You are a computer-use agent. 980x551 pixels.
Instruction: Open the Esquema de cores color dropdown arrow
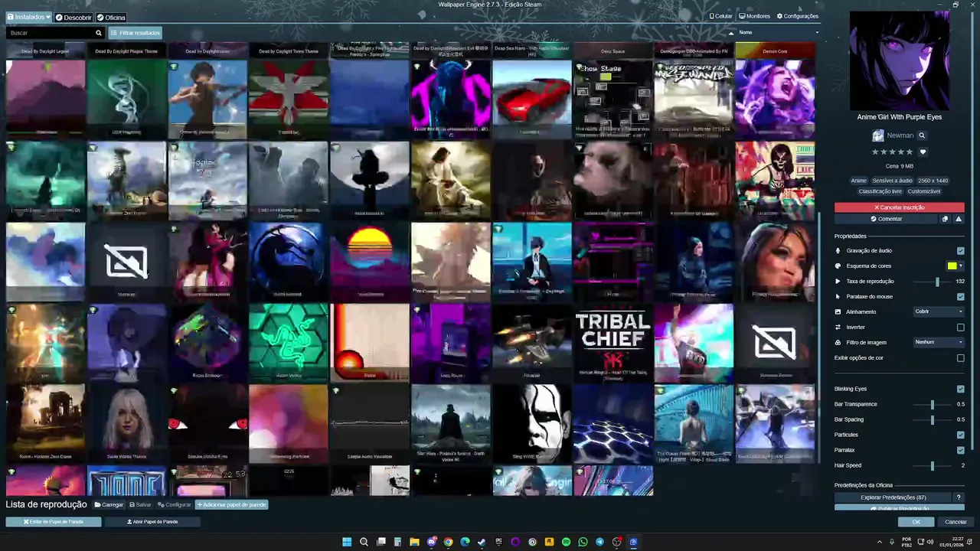pyautogui.click(x=961, y=266)
